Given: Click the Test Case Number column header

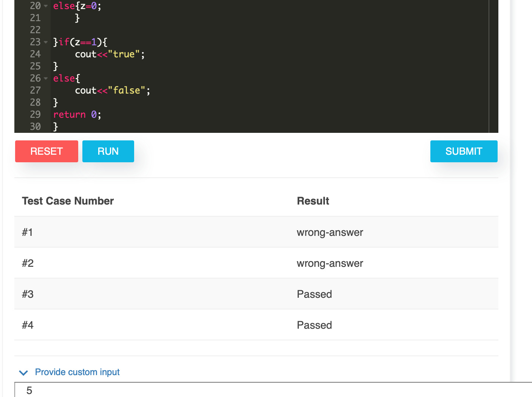Looking at the screenshot, I should [x=68, y=201].
